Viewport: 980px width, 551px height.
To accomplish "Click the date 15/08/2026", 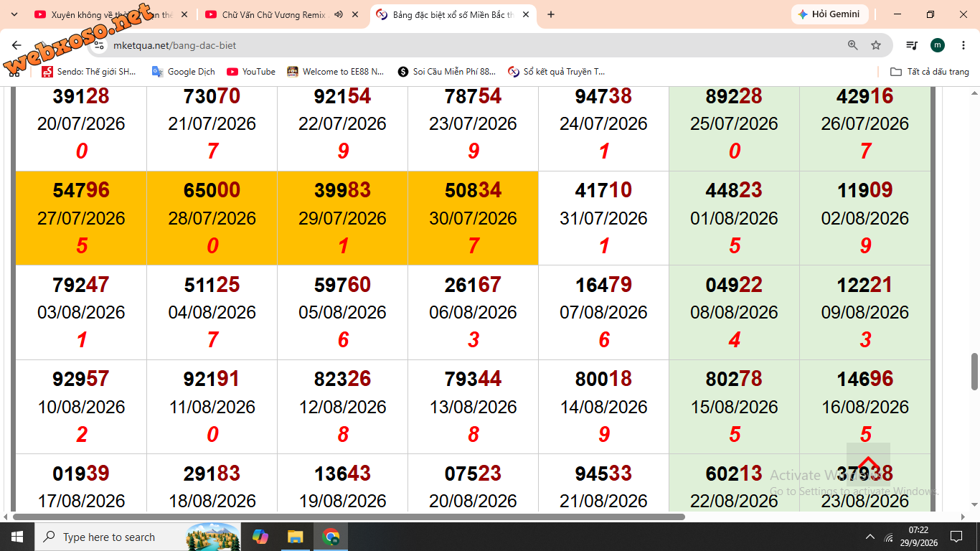I will 734,407.
